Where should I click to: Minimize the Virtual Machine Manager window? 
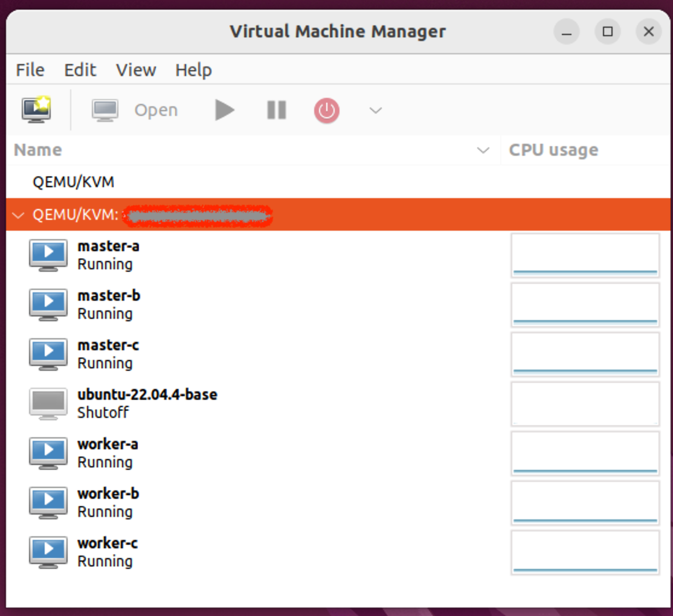(x=567, y=31)
